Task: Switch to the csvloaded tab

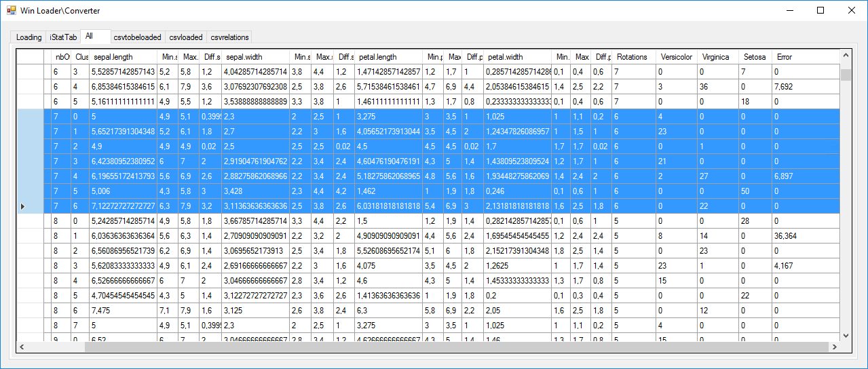Action: click(x=186, y=37)
